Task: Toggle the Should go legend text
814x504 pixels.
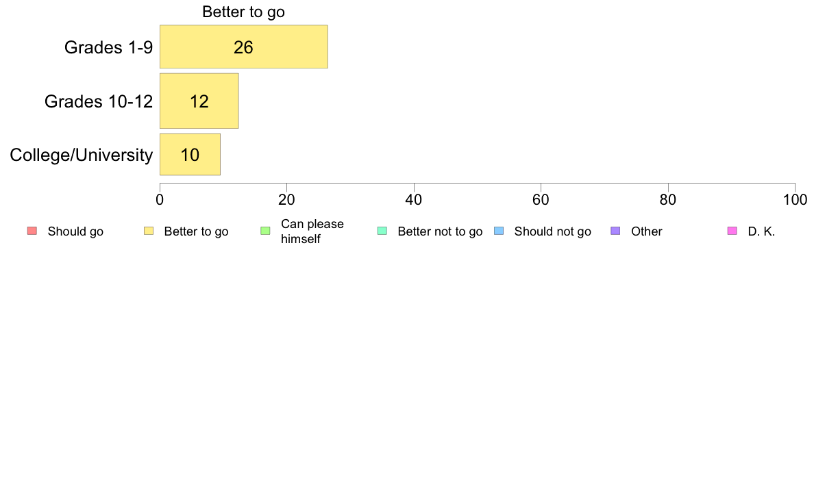Action: click(x=75, y=231)
